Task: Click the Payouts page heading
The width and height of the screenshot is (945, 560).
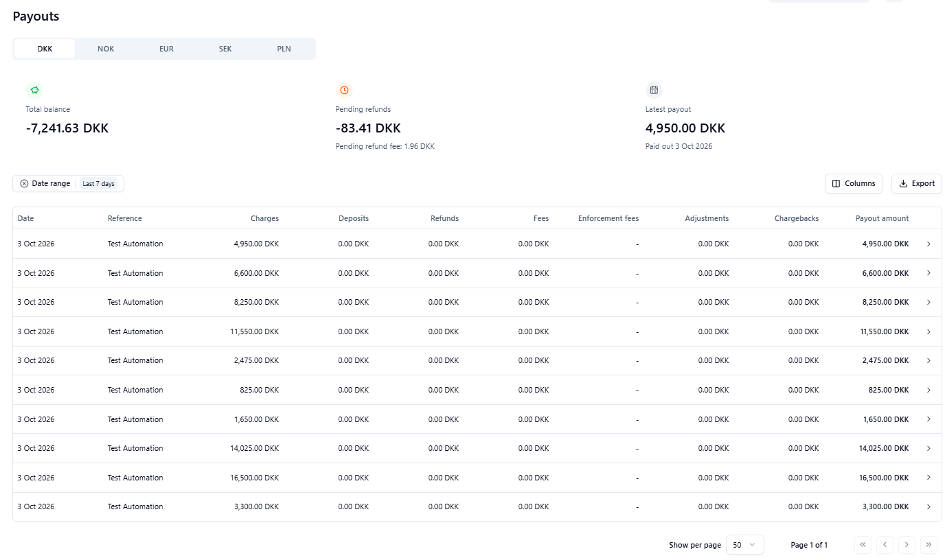Action: [x=36, y=16]
